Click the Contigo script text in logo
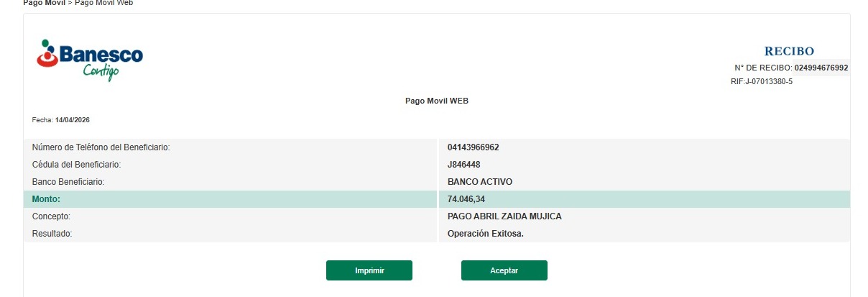 101,72
